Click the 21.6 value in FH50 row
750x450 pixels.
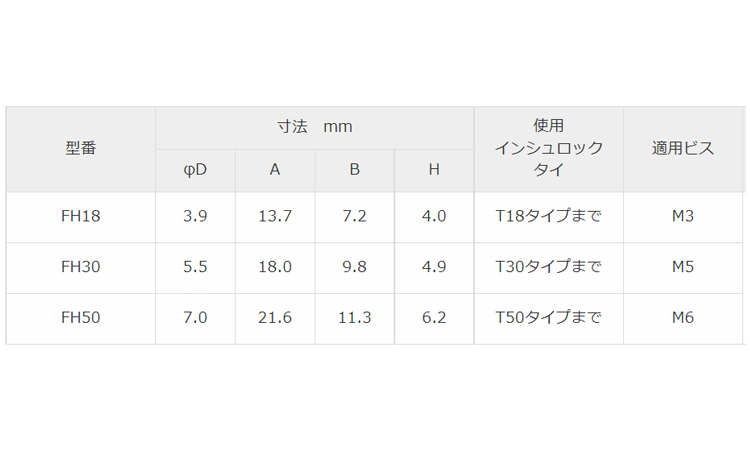click(x=275, y=318)
